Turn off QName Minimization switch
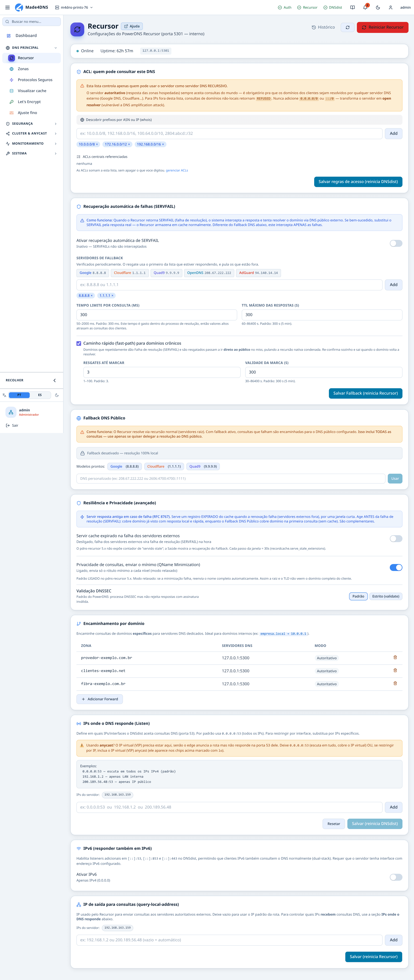 (396, 568)
